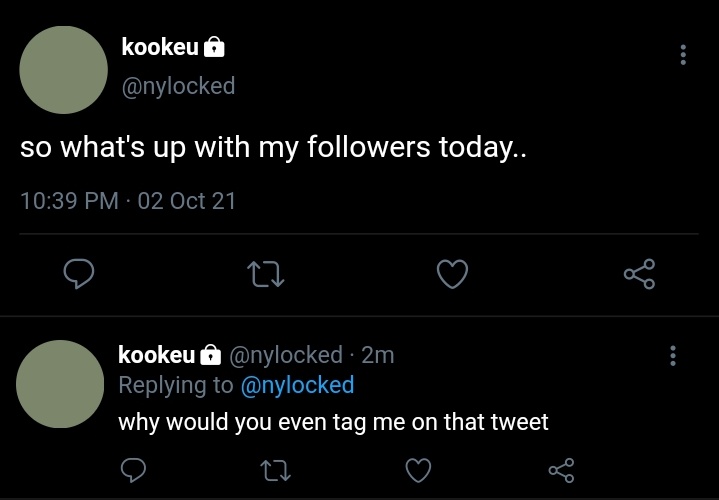Open the kookeu name on the reply
This screenshot has height=500, width=719.
(x=156, y=355)
